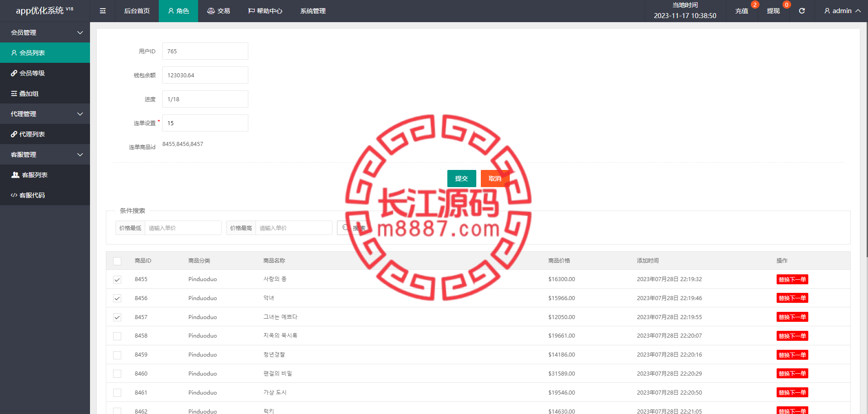Image resolution: width=868 pixels, height=414 pixels.
Task: Focus the 用户ID input field
Action: (205, 51)
